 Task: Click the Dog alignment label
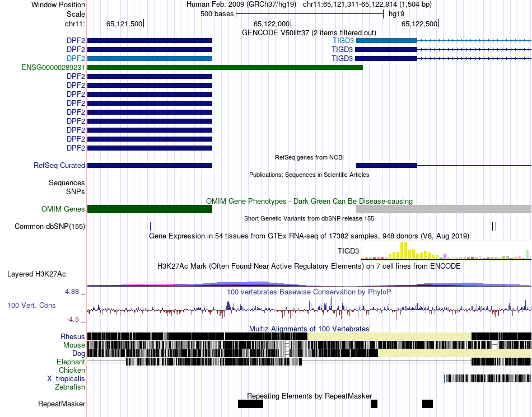pos(78,354)
